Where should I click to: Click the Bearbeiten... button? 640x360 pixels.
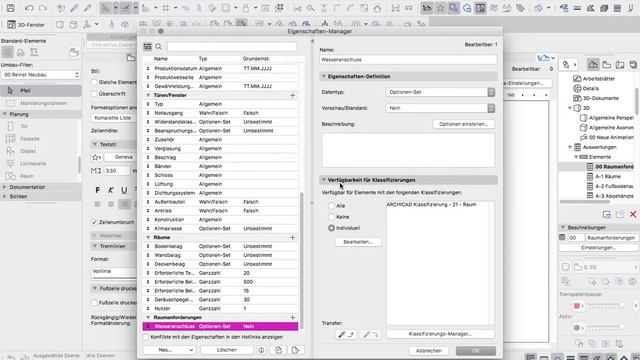pos(358,242)
